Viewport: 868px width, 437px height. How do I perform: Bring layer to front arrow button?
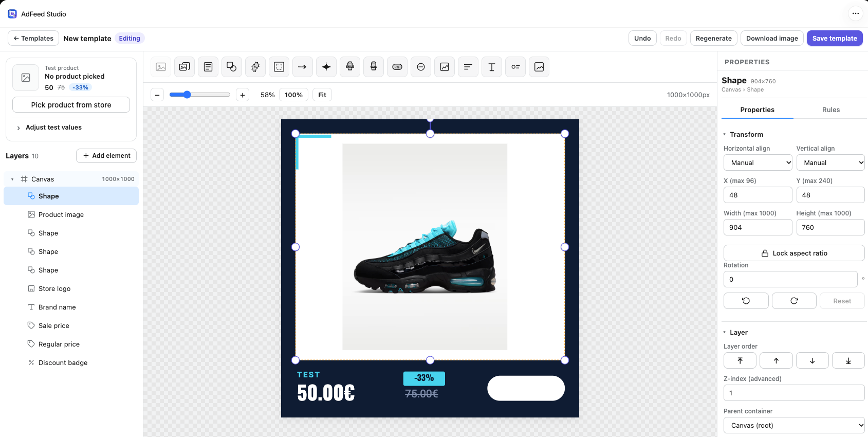click(x=740, y=360)
